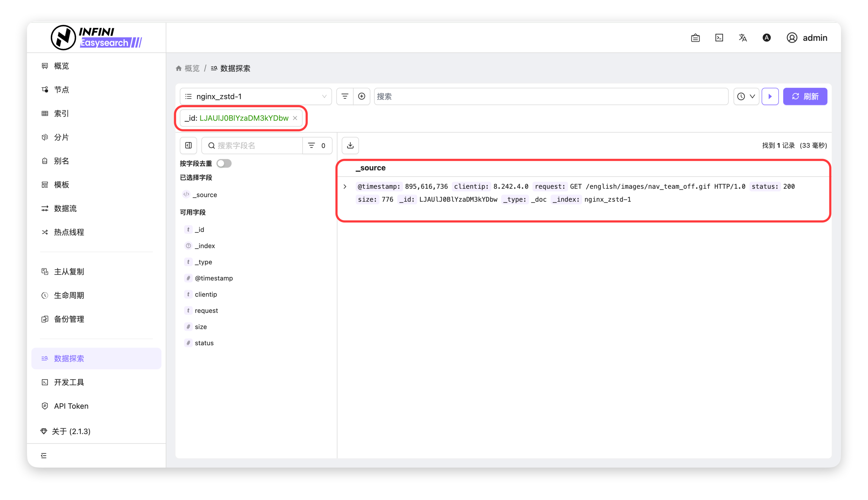Click the play auto-refresh button
Viewport: 868px width, 500px height.
click(x=770, y=96)
